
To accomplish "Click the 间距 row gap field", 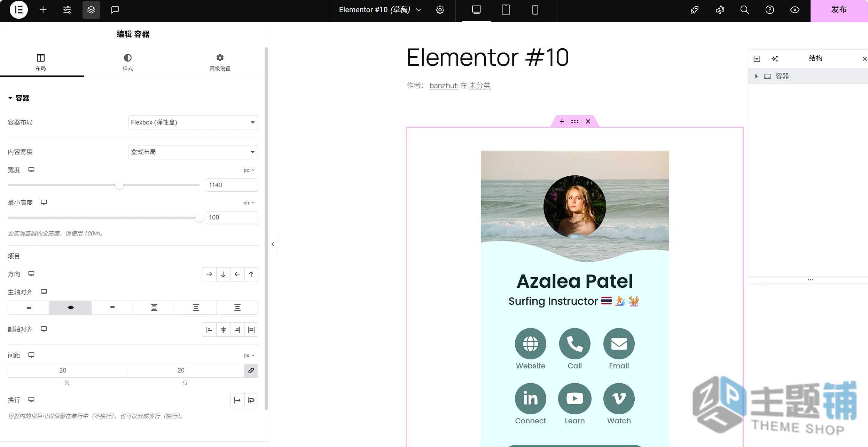I will click(x=185, y=370).
